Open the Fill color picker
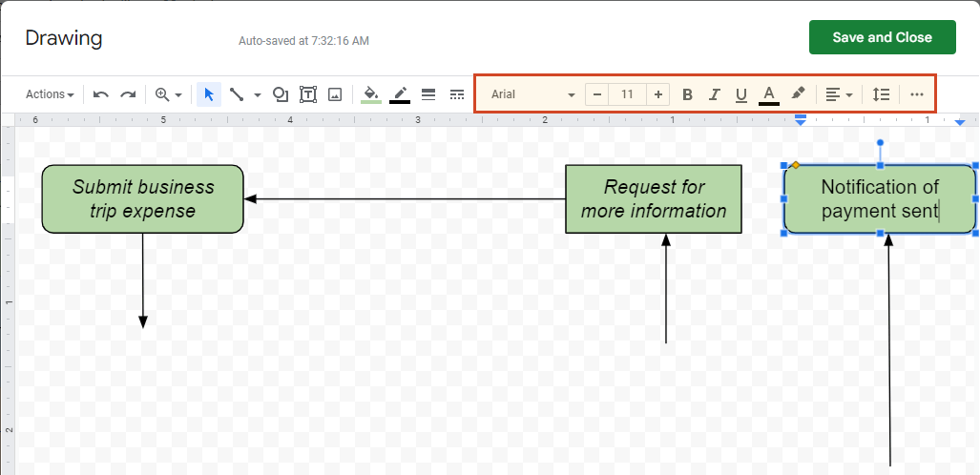This screenshot has width=980, height=475. [371, 94]
